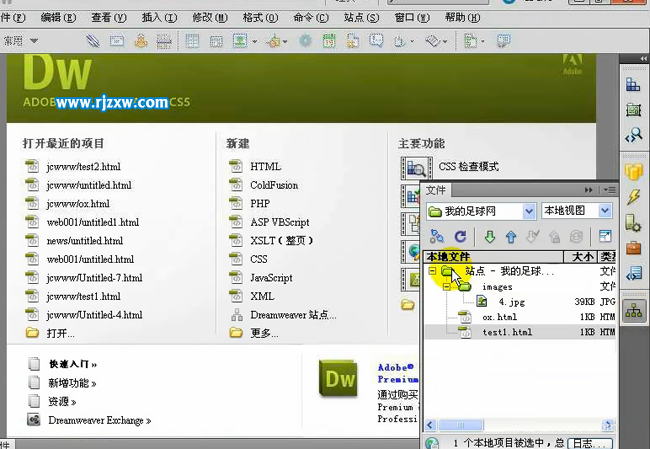
Task: Open the 修改(M) menu
Action: [210, 18]
